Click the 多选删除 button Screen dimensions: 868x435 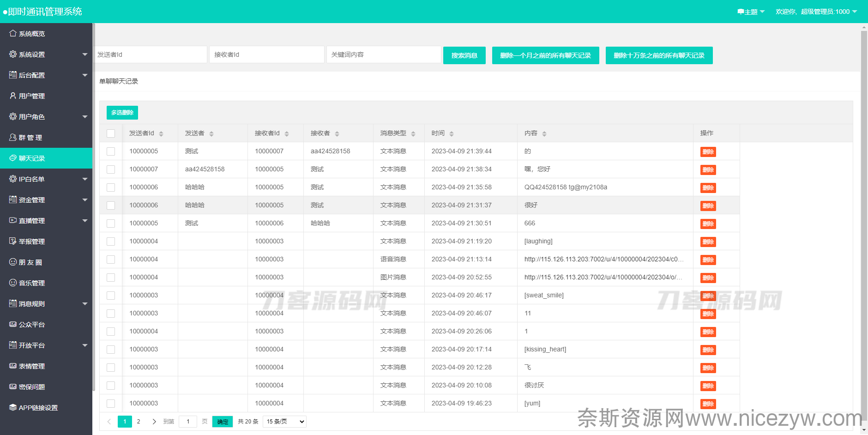(122, 113)
